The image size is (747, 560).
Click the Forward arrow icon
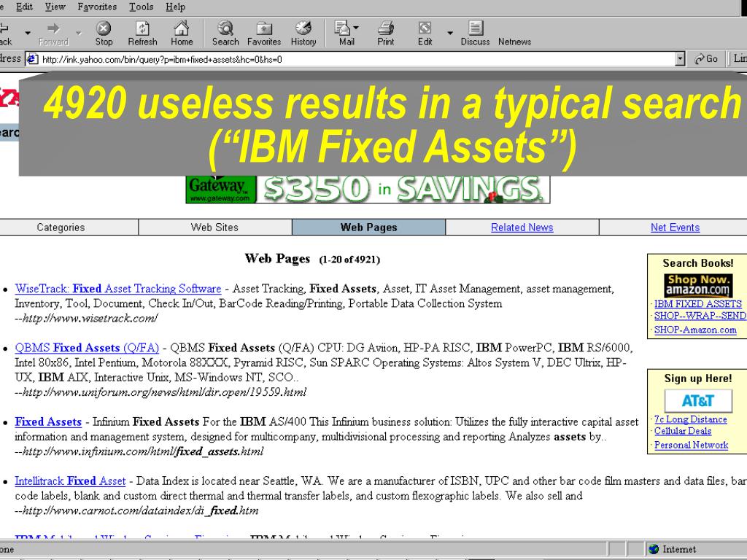53,28
